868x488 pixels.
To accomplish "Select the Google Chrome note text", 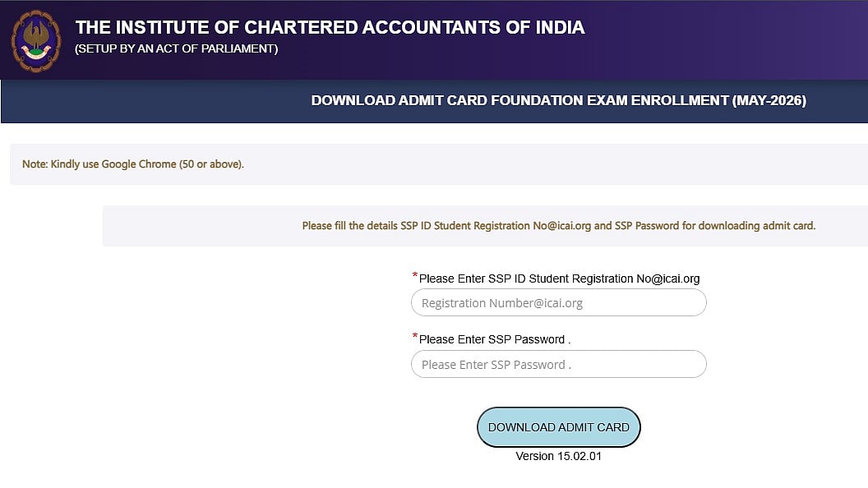I will point(133,164).
